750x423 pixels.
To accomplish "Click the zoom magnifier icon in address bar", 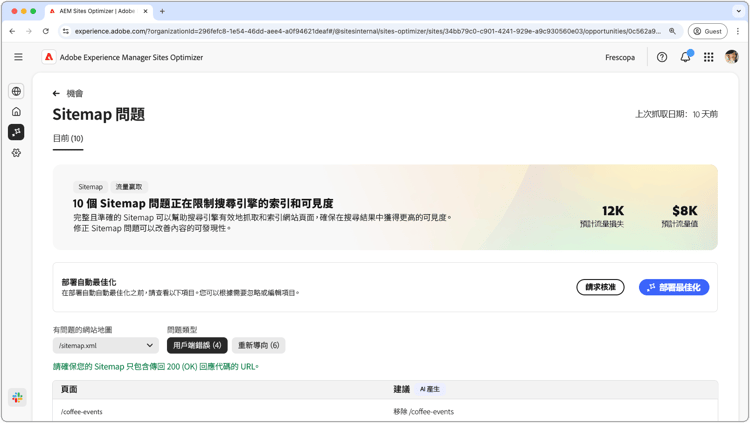I will click(672, 31).
